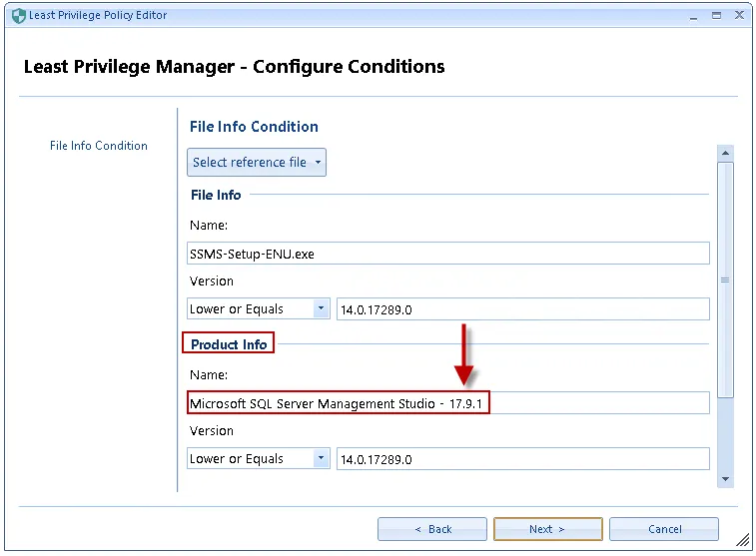Viewport: 756px width, 556px height.
Task: Click scrollbar track below the thumb
Action: [x=726, y=434]
